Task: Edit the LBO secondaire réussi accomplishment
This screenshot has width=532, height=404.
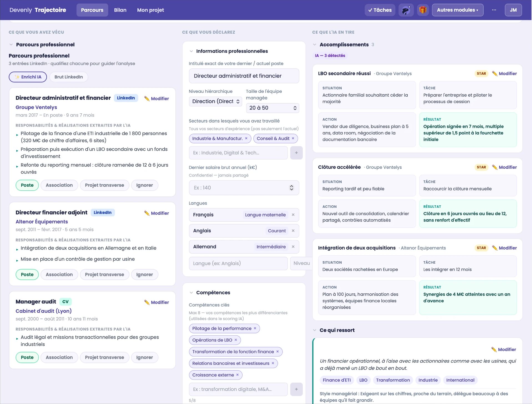Action: (x=504, y=74)
